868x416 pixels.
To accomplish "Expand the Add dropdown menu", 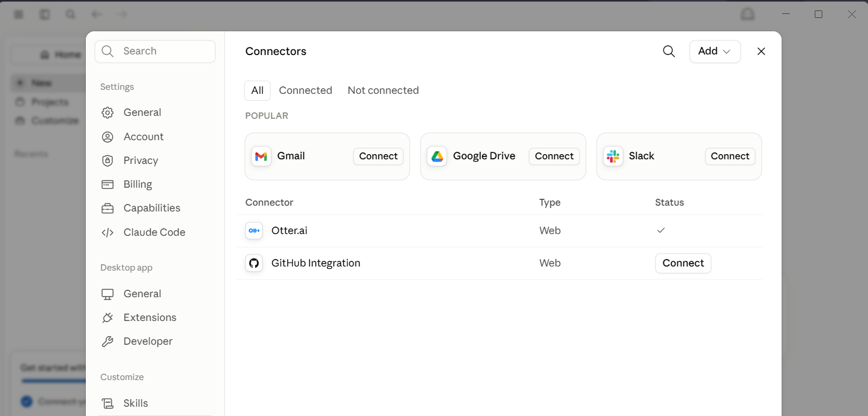I will 714,52.
